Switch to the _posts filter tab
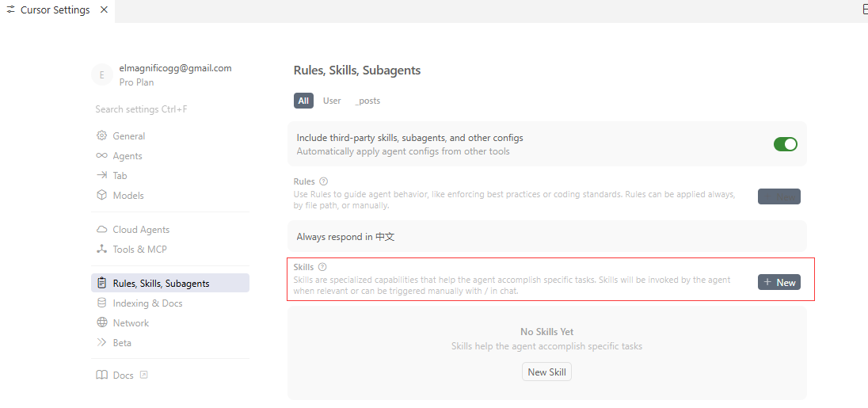 point(367,101)
